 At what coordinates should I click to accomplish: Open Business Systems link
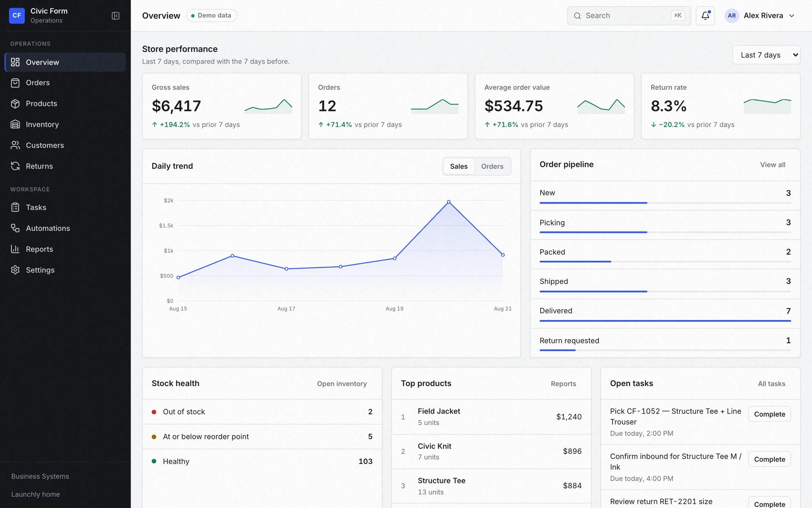[x=40, y=476]
